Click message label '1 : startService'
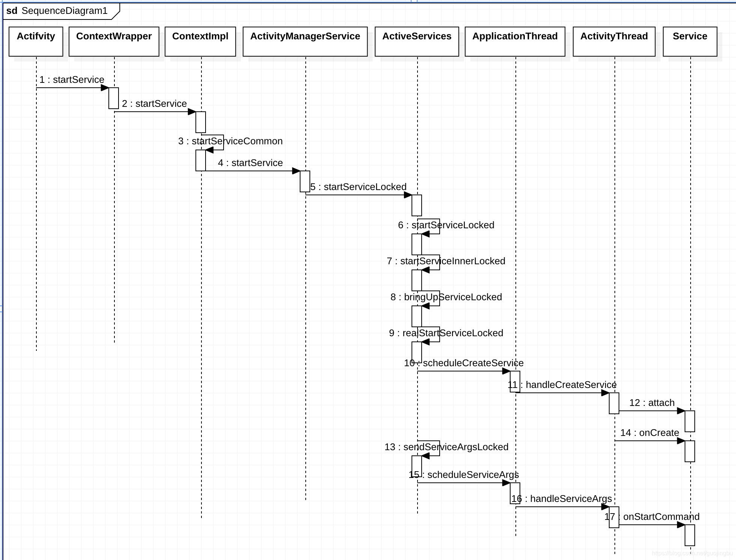This screenshot has height=560, width=736. point(72,79)
